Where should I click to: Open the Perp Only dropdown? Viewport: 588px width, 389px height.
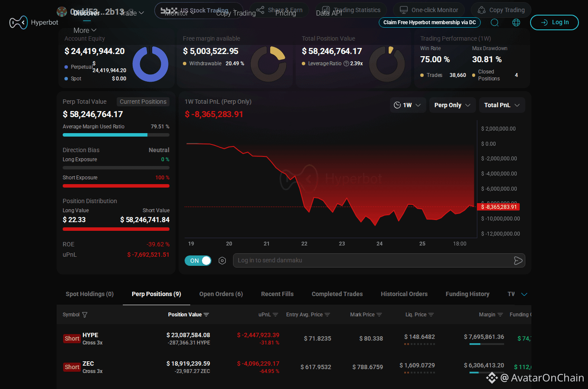[452, 105]
